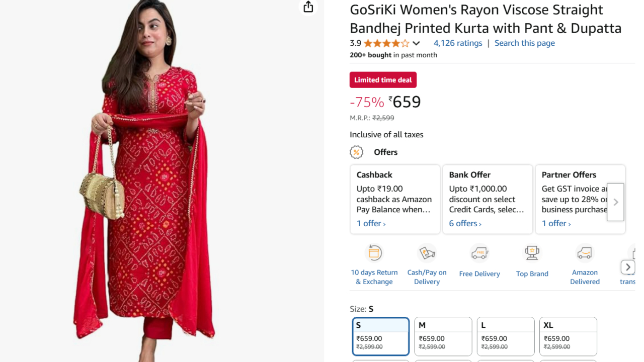644x362 pixels.
Task: Click the Cash/Pay on Delivery icon
Action: point(427,252)
